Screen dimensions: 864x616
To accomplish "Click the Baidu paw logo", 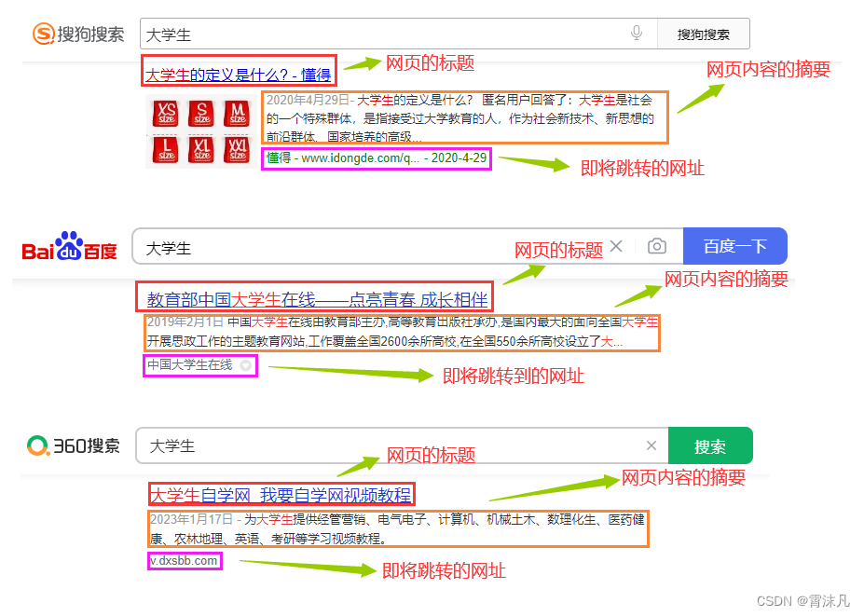I will point(69,246).
